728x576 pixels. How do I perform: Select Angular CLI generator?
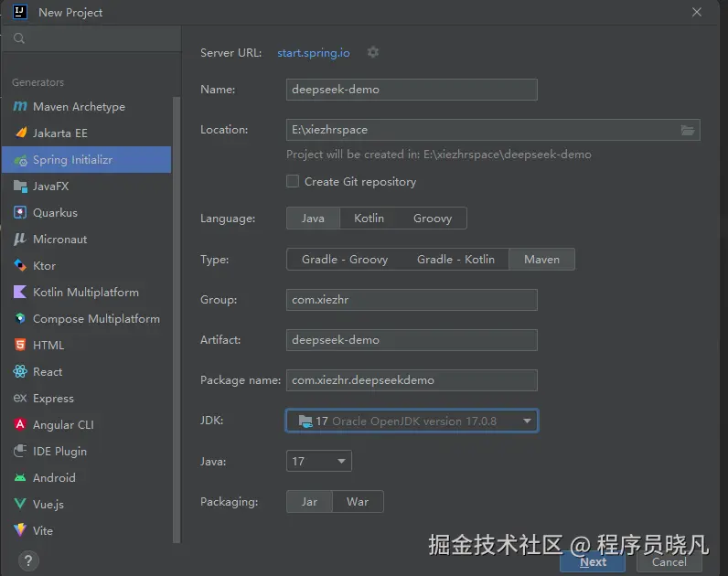(87, 424)
